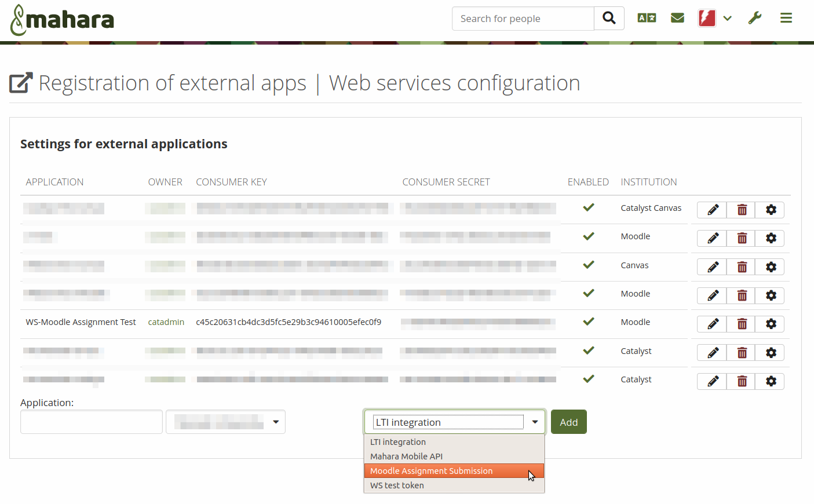The image size is (814, 504).
Task: Open settings for Catalyst Canvas row
Action: click(x=771, y=210)
